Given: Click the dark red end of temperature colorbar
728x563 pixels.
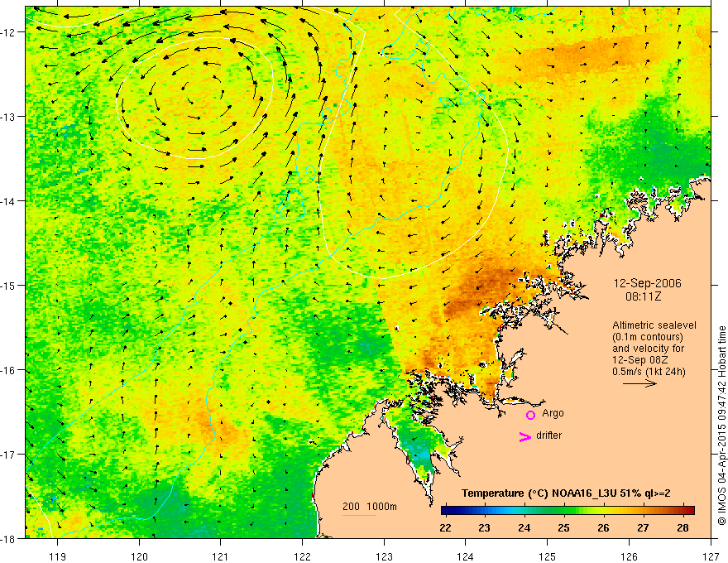Looking at the screenshot, I should click(690, 511).
